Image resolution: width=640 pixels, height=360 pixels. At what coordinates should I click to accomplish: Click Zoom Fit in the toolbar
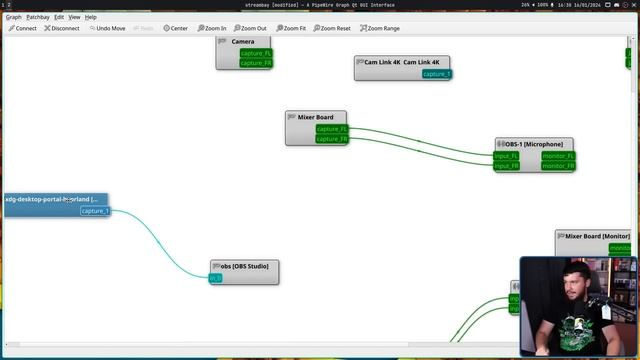click(291, 28)
